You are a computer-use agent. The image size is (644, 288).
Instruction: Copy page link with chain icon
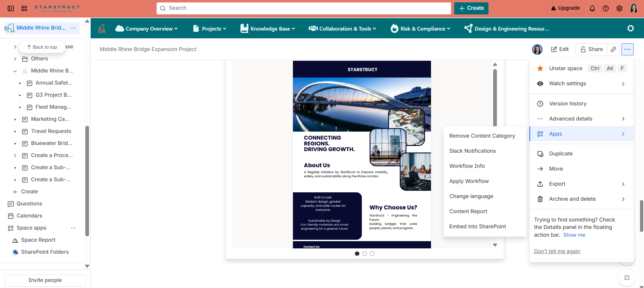tap(613, 49)
